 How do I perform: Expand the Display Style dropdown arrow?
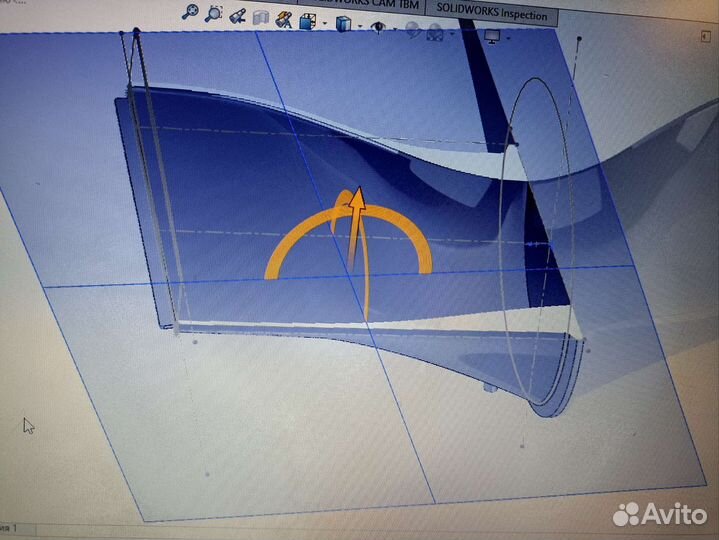tap(359, 25)
